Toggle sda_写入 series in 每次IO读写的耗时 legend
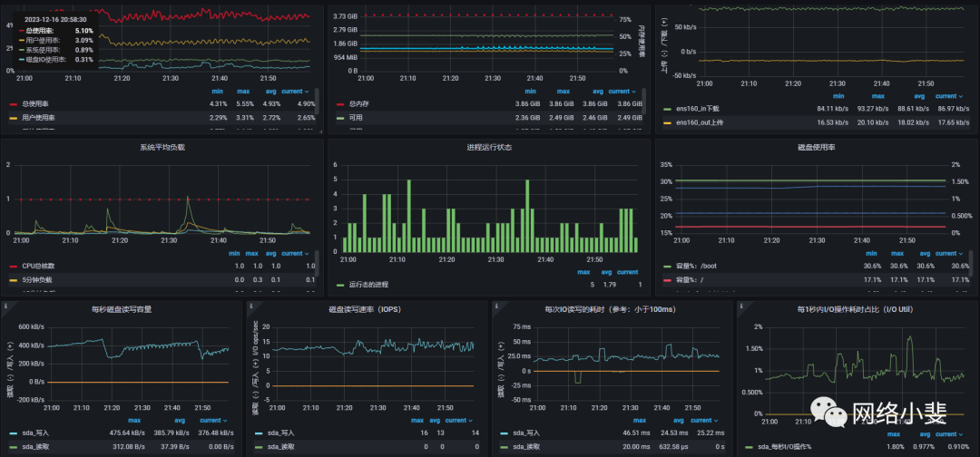This screenshot has width=980, height=457. [x=525, y=433]
